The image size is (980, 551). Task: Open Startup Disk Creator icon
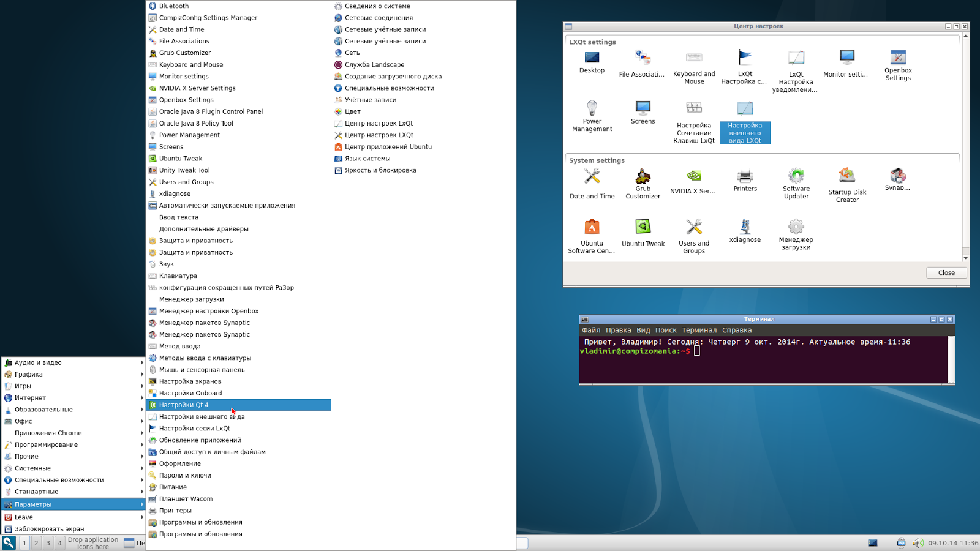[846, 178]
